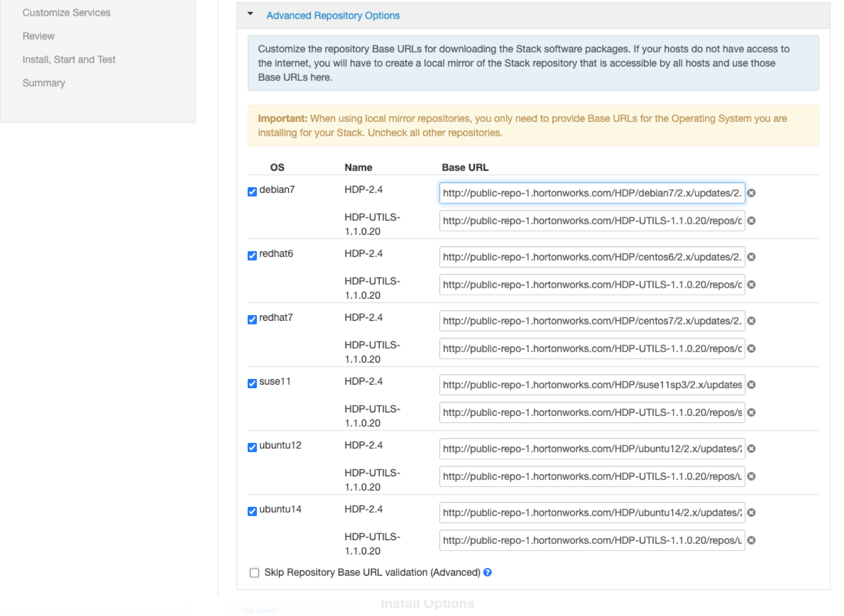Uncheck the redhat7 repository checkbox

tap(252, 320)
